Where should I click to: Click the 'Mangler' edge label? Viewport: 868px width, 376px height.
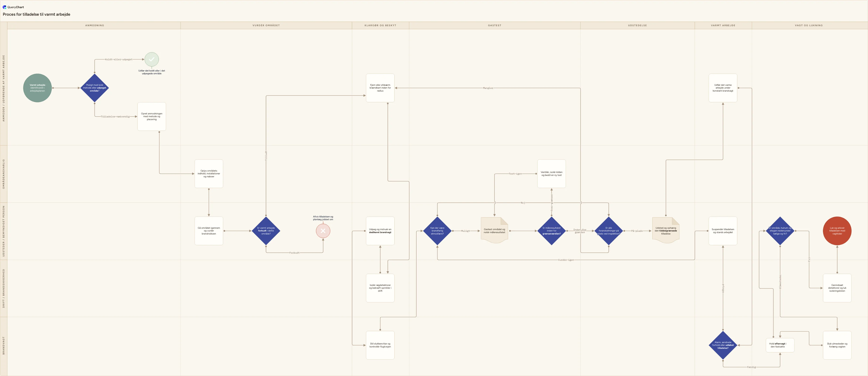point(488,88)
